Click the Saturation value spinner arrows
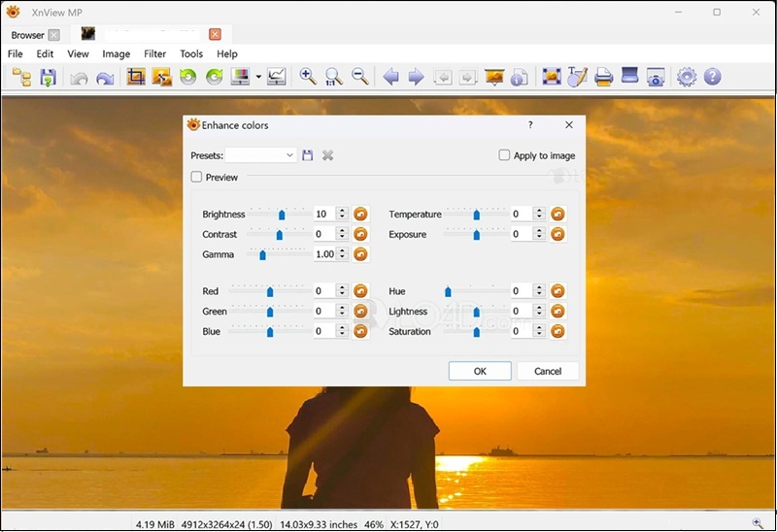Screen dimensions: 777x532 click(539, 331)
